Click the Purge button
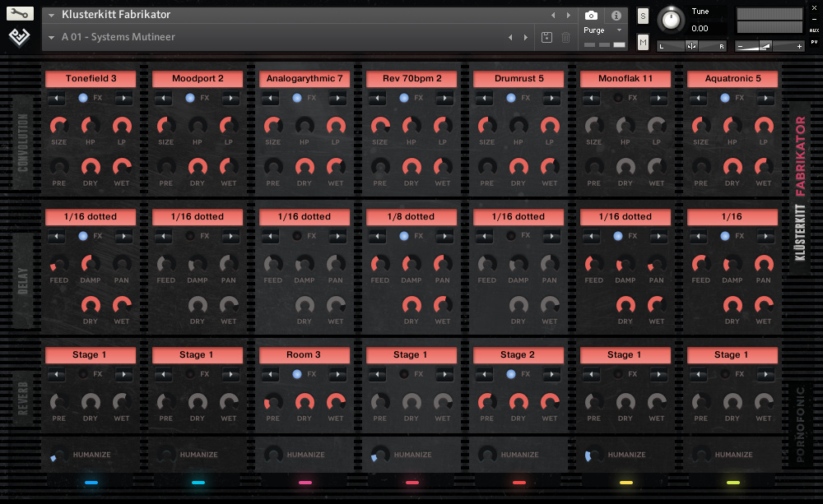This screenshot has height=504, width=823. coord(594,30)
